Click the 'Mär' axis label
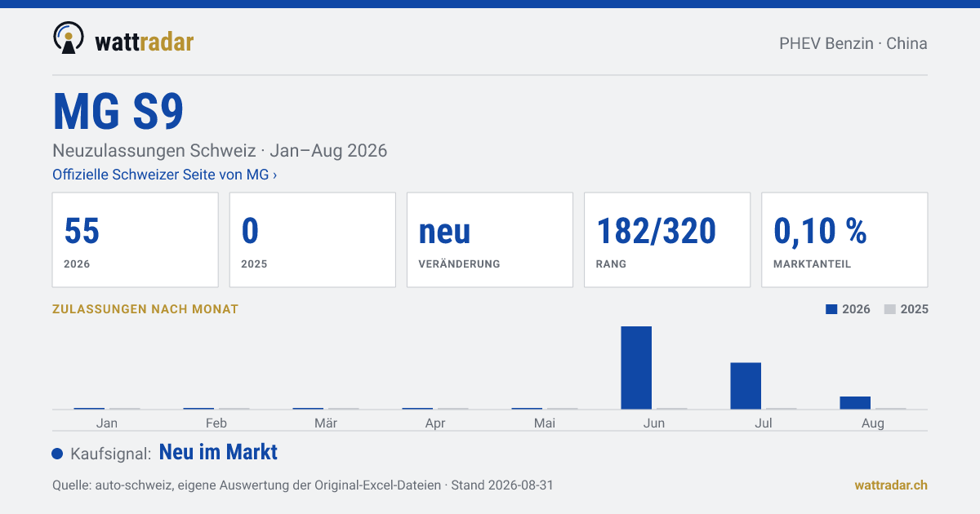Viewport: 980px width, 514px height. 326,423
